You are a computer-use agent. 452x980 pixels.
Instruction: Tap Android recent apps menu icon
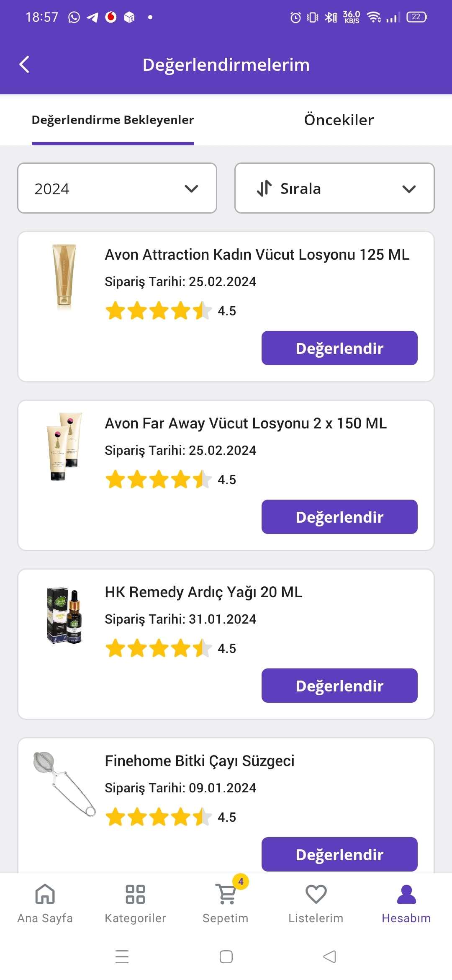point(122,957)
